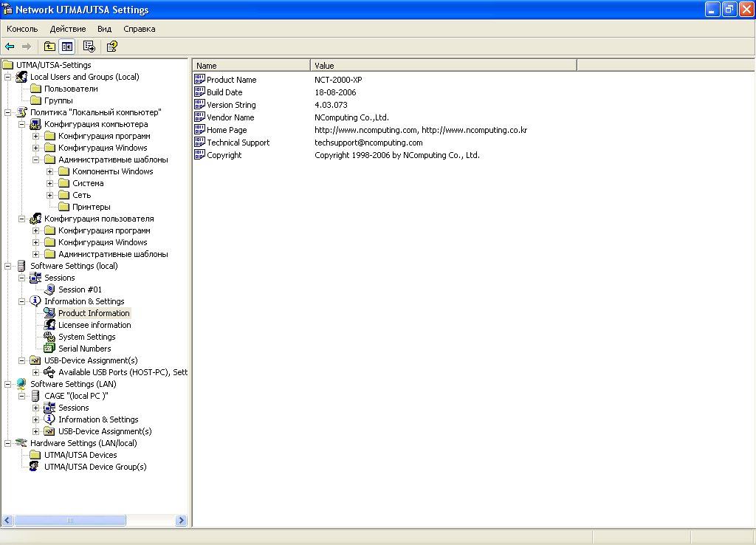Collapse the Information & Settings node under local
The height and width of the screenshot is (545, 756).
coord(21,301)
